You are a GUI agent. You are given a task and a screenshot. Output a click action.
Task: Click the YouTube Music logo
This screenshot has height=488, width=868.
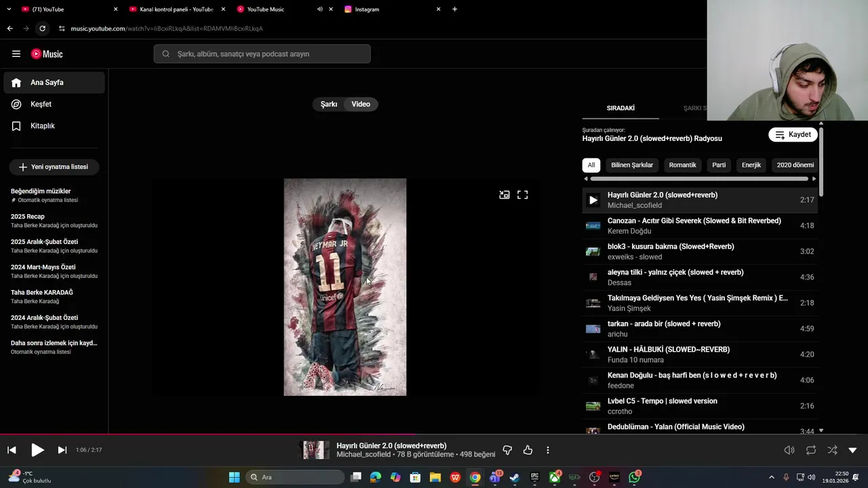coord(47,54)
